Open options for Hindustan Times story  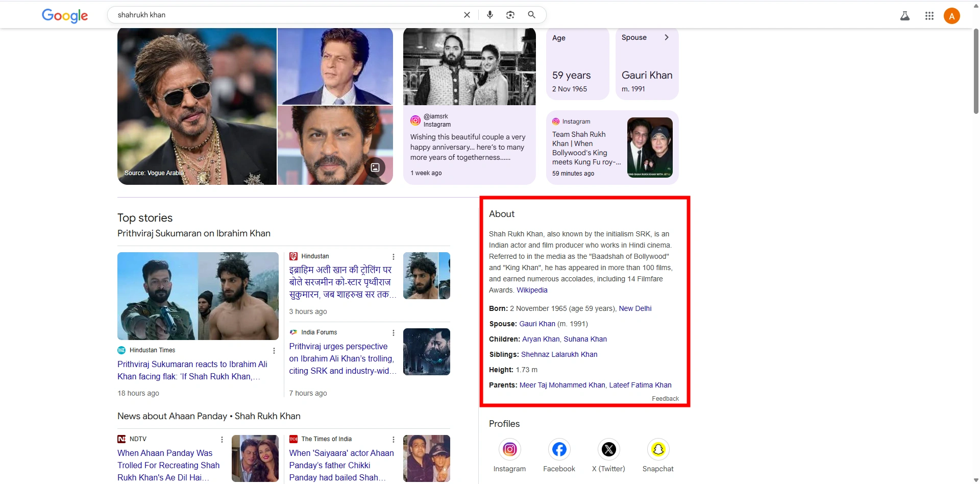pos(274,351)
